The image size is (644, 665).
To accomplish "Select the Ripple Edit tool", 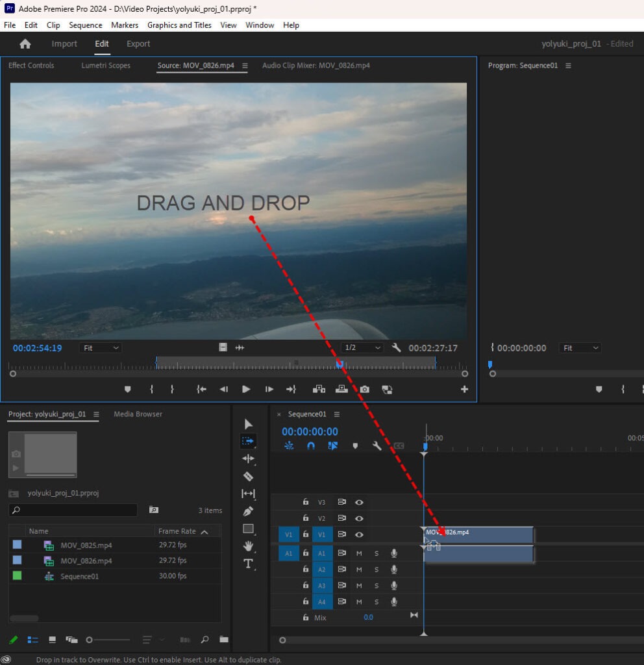I will 248,458.
